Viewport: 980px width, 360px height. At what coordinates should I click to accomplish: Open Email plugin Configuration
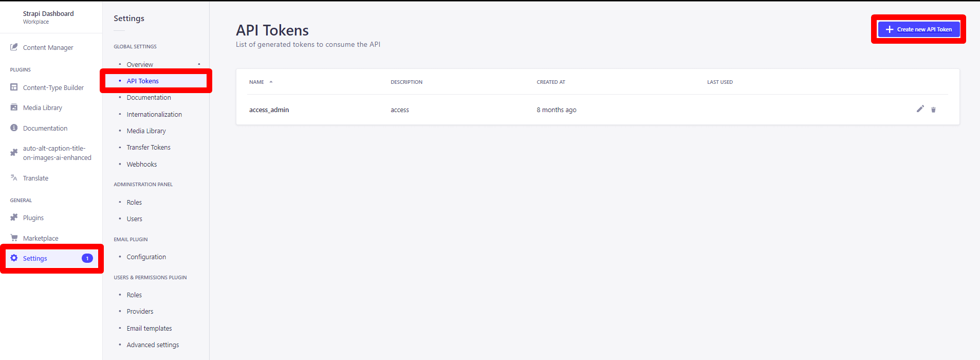[146, 257]
